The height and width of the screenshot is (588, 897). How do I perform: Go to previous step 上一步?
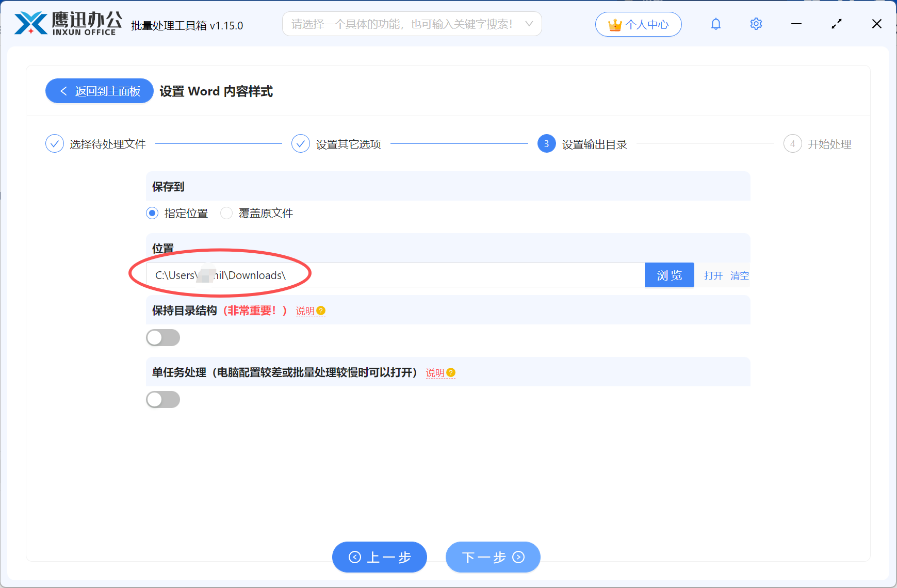pyautogui.click(x=380, y=557)
